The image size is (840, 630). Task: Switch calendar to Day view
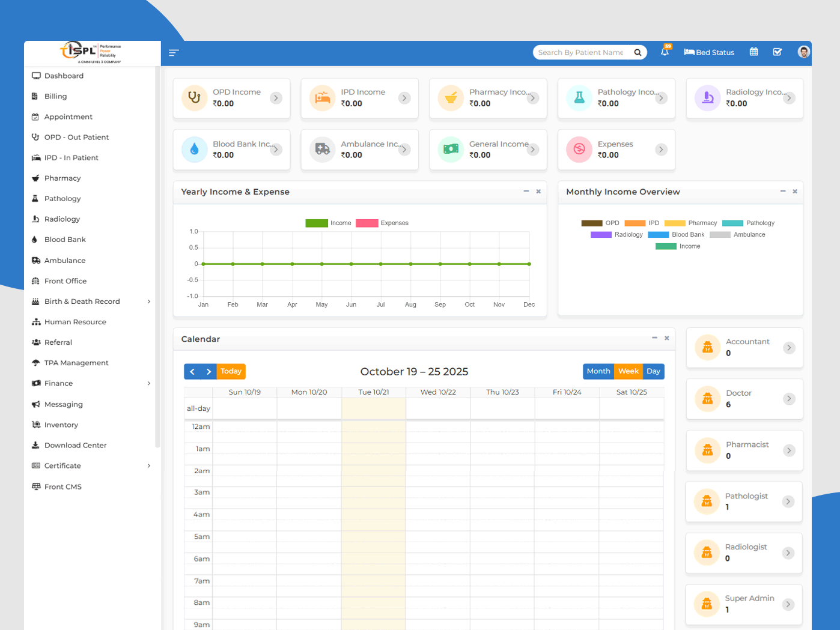[x=653, y=371]
